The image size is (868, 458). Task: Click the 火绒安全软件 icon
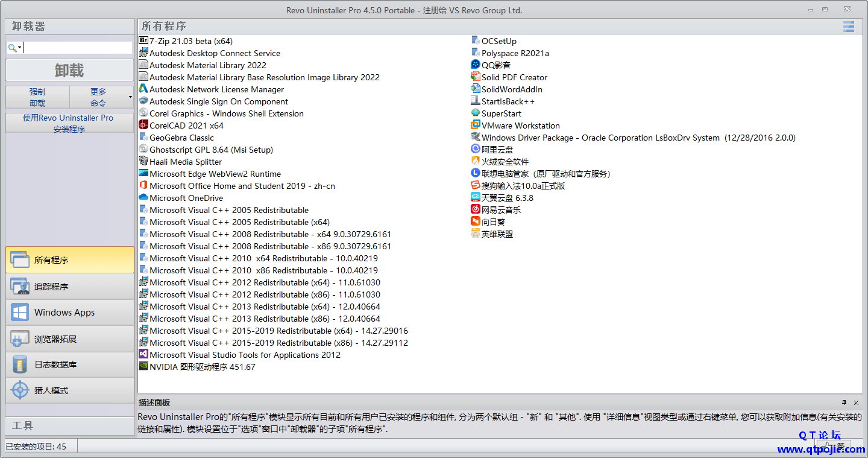pos(476,162)
